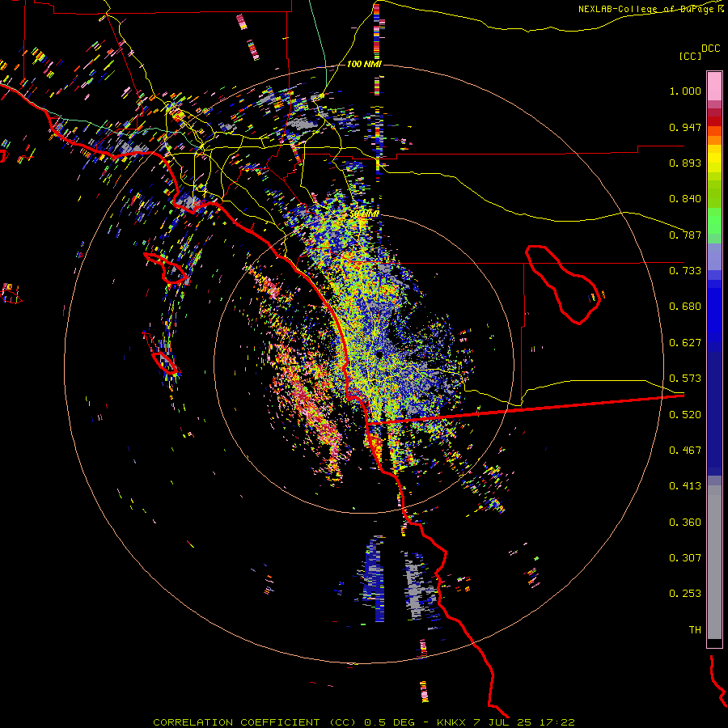Select the 0.307 scale value
Image resolution: width=728 pixels, height=728 pixels.
point(685,558)
